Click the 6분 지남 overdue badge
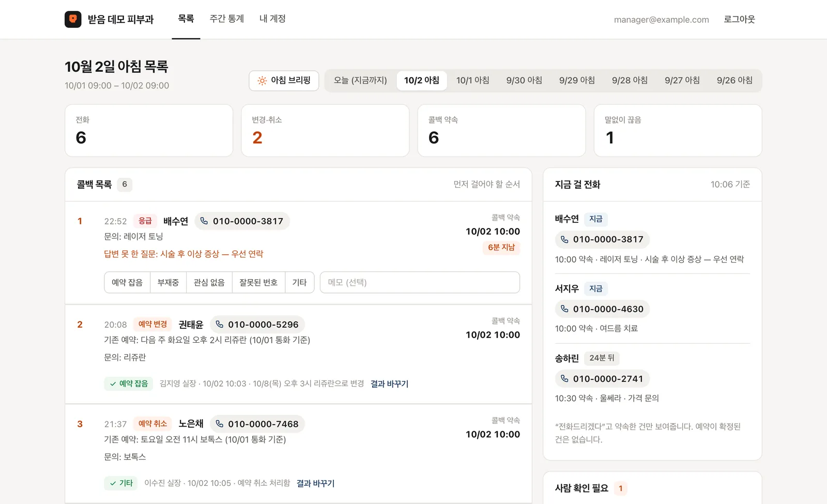827x504 pixels. (x=501, y=248)
